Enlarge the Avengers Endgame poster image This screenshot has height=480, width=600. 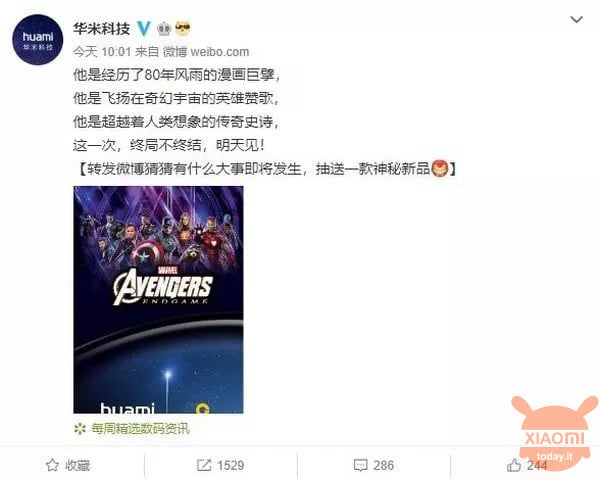point(158,300)
